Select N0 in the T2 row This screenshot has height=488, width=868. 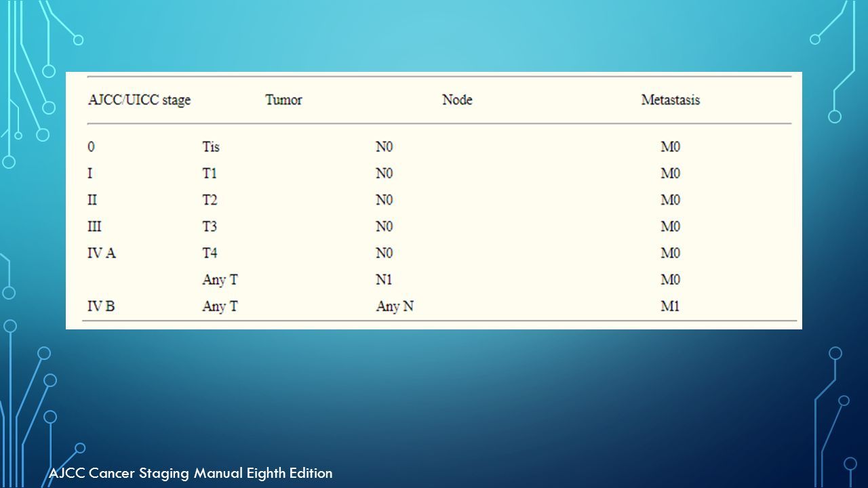pyautogui.click(x=384, y=200)
